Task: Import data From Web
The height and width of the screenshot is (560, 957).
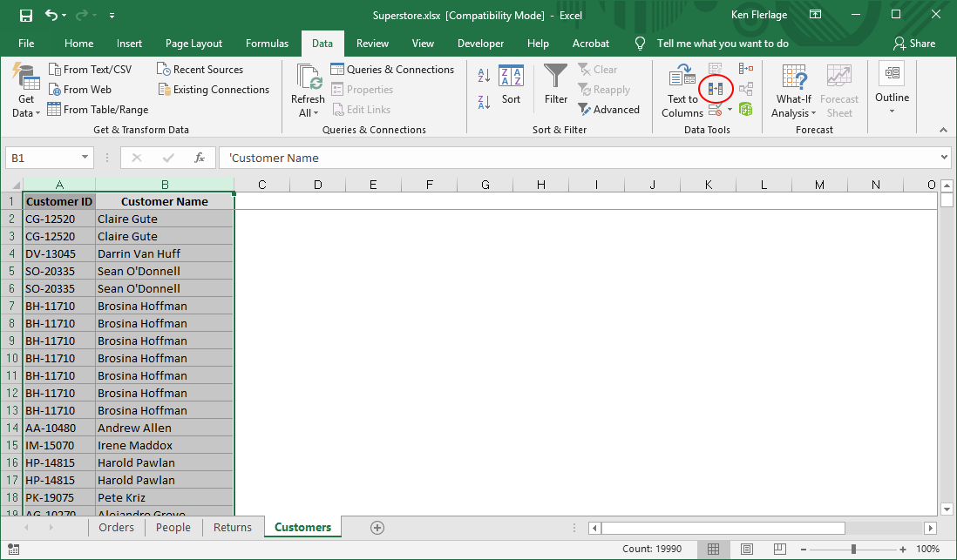Action: [x=80, y=90]
